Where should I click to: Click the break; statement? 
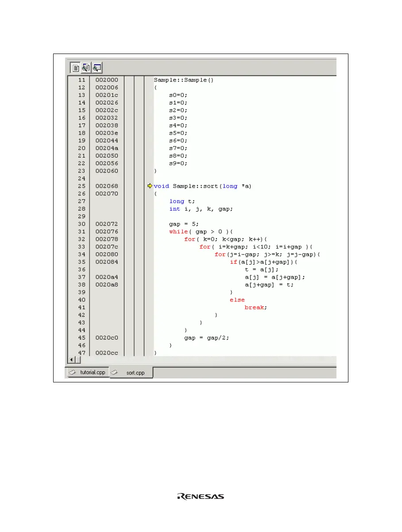click(256, 307)
